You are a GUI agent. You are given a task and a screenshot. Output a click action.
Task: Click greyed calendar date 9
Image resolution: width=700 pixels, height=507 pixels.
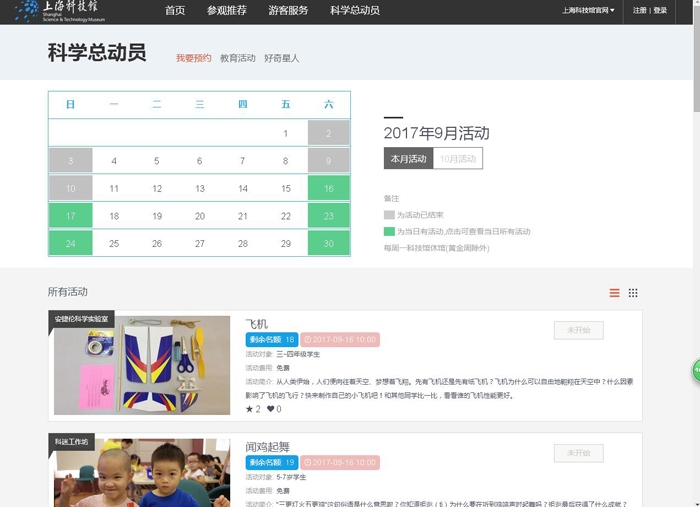click(329, 161)
